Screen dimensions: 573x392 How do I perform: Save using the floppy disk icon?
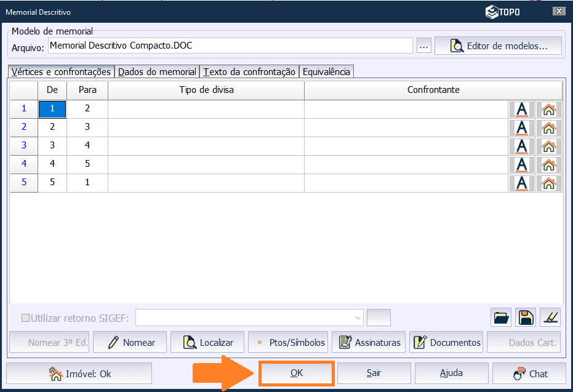526,318
